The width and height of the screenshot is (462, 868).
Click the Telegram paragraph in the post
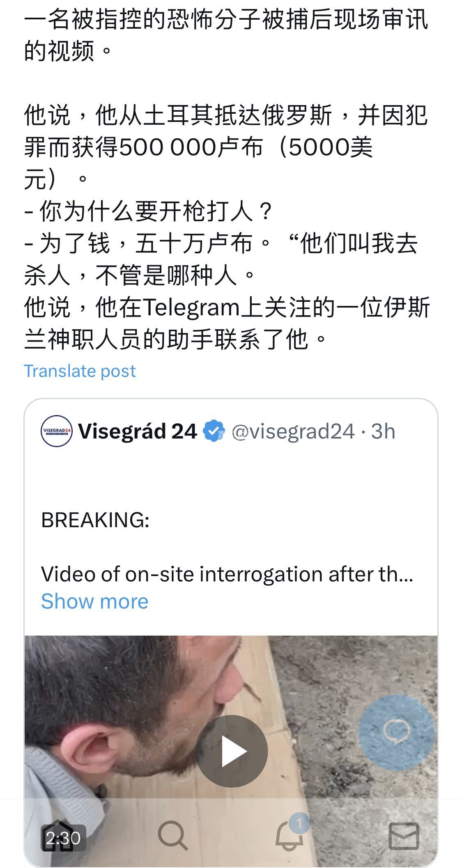[x=227, y=323]
